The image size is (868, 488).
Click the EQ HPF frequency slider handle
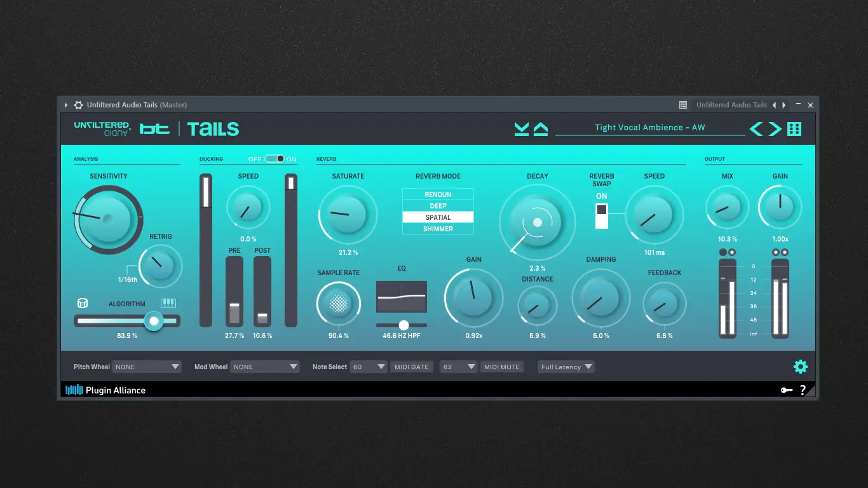click(x=403, y=325)
